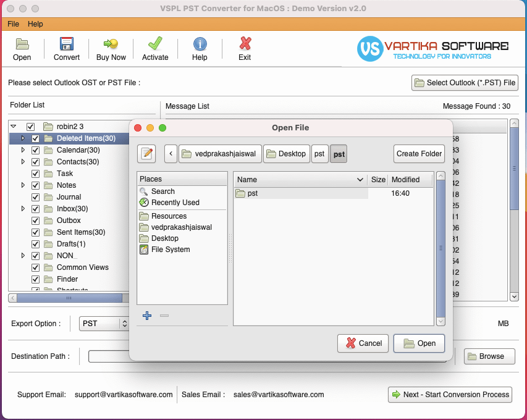Toggle the Notes folder checkbox

(x=35, y=185)
